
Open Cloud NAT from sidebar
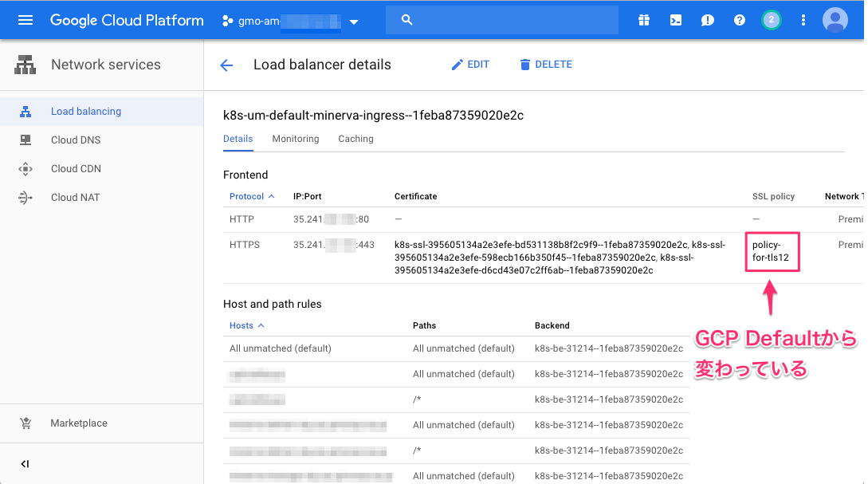point(75,198)
